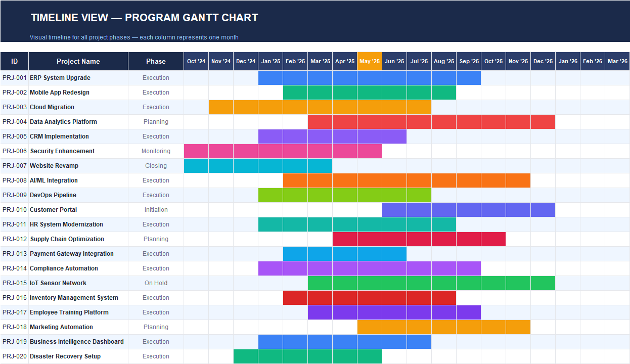Select the orange AI/ML Integration bar

407,180
